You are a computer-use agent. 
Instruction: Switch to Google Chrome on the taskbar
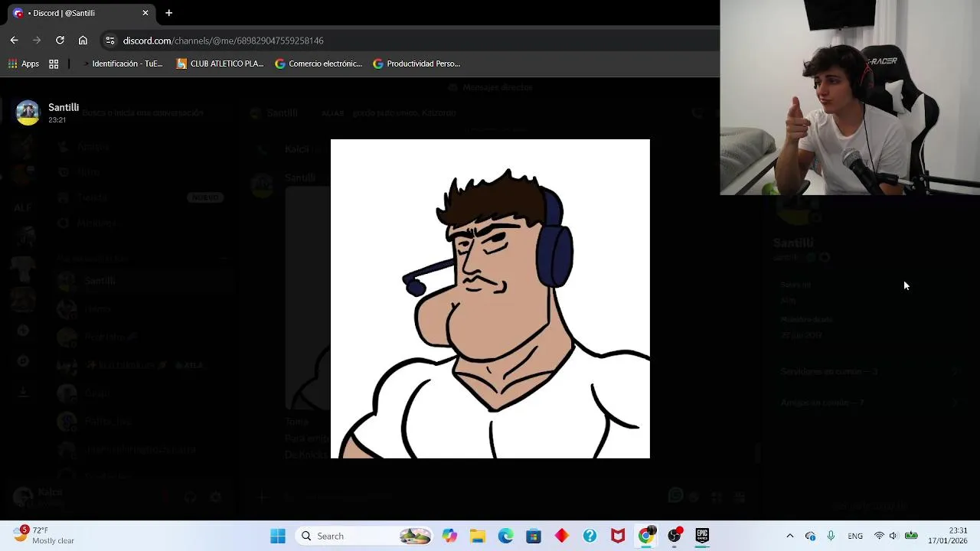tap(646, 536)
